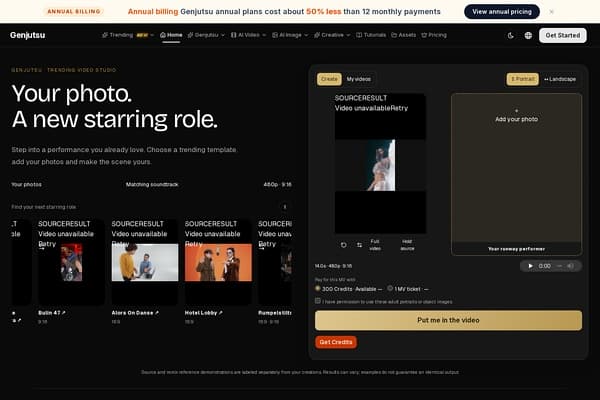The width and height of the screenshot is (600, 400).
Task: Play the audio preview
Action: pos(530,266)
